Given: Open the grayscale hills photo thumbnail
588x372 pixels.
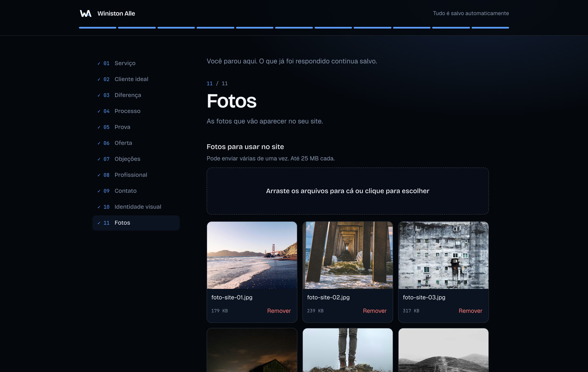Looking at the screenshot, I should 443,350.
